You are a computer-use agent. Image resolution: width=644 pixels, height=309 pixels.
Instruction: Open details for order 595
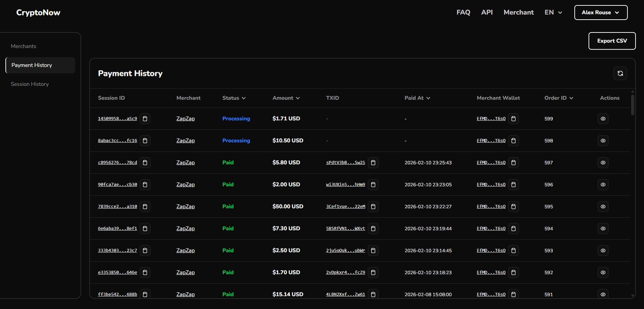tap(603, 206)
